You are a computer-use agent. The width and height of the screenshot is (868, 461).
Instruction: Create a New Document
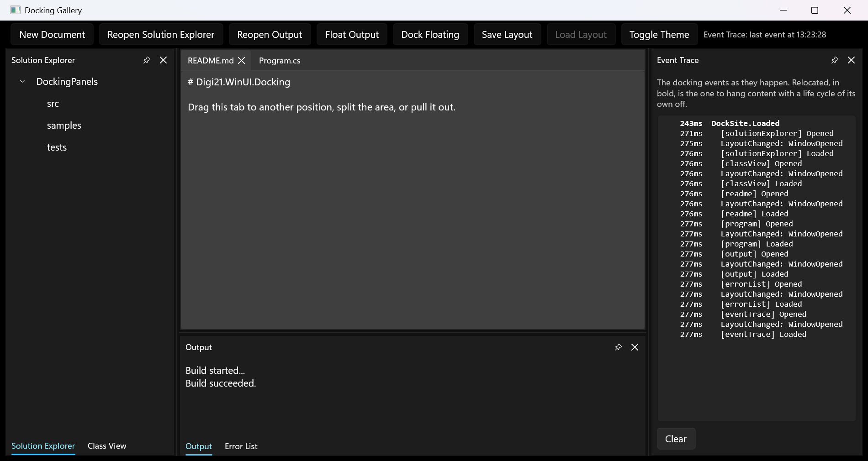click(x=52, y=35)
